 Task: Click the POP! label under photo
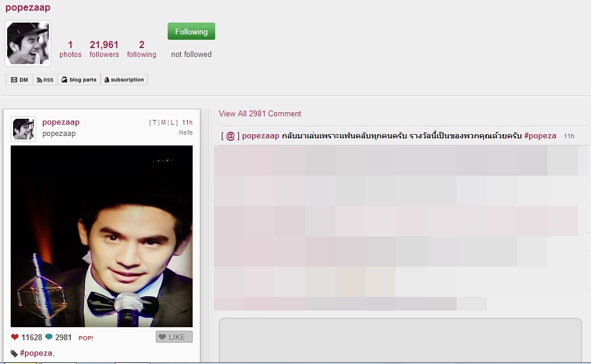(x=86, y=338)
